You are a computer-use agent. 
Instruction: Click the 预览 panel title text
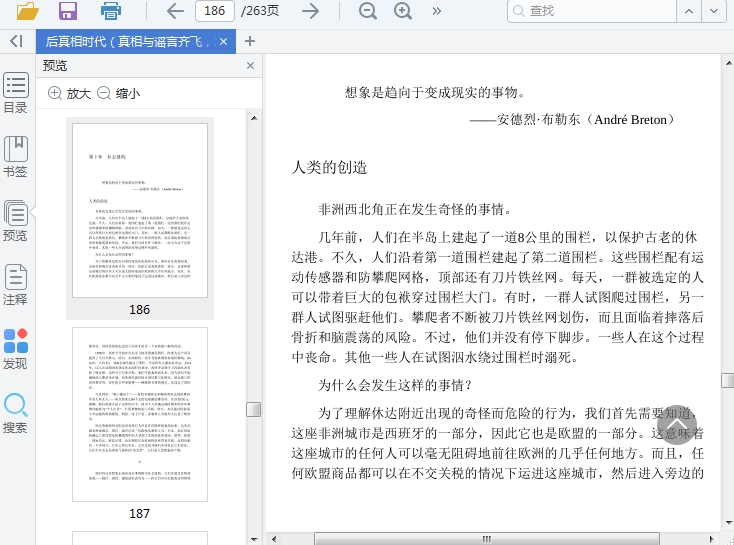coord(55,66)
